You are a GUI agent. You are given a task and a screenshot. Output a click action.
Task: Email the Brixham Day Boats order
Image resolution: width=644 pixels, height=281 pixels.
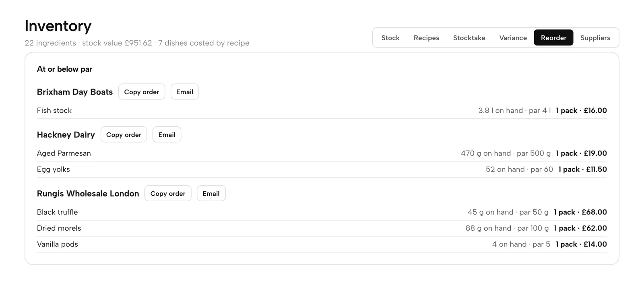(x=185, y=92)
